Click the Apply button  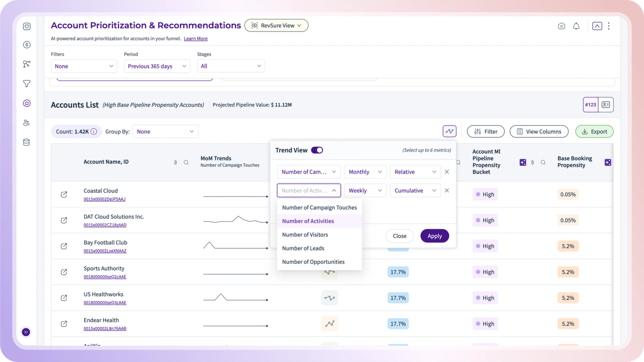coord(435,236)
